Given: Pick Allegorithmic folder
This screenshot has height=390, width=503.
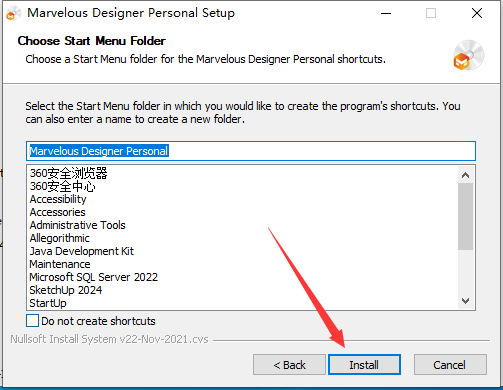Looking at the screenshot, I should 59,238.
